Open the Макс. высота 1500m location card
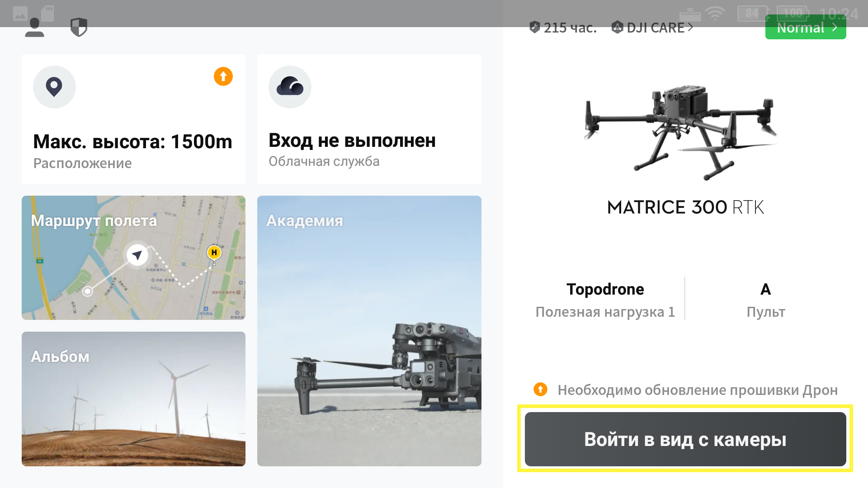This screenshot has height=488, width=868. [x=133, y=119]
